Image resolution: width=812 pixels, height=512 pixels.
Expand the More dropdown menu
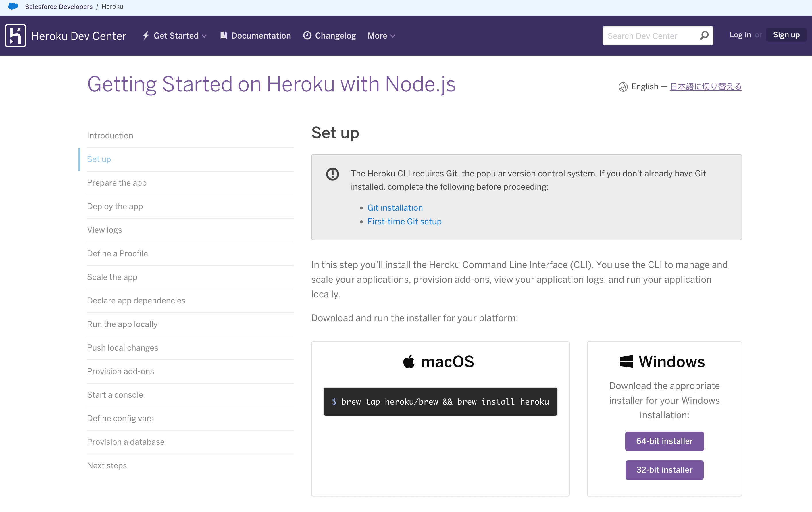[381, 35]
